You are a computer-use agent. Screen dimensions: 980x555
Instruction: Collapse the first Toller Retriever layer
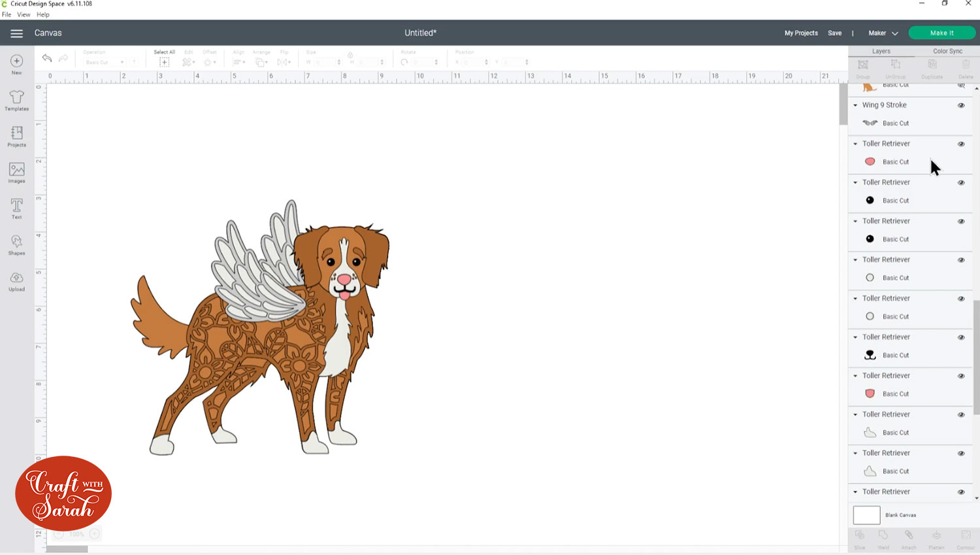pos(855,144)
